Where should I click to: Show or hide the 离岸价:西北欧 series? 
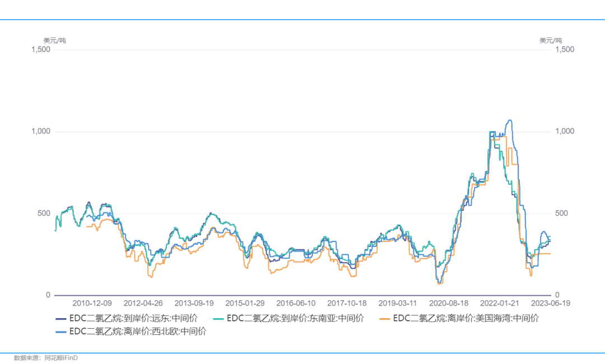coord(138,331)
